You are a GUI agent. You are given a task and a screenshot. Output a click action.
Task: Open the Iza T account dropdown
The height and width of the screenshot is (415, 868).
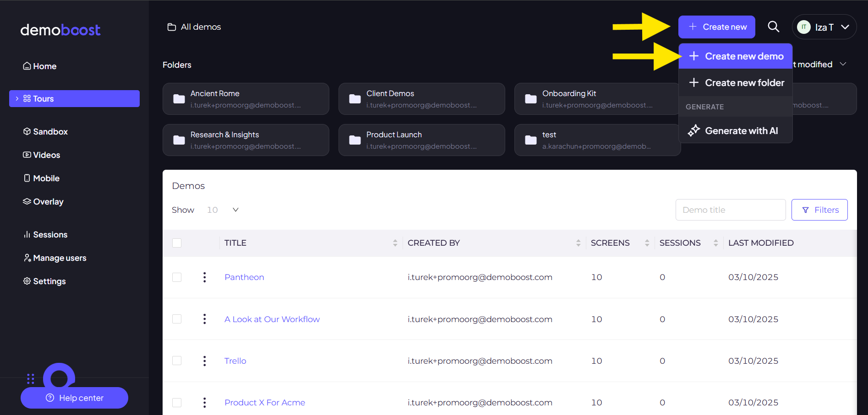coord(824,27)
